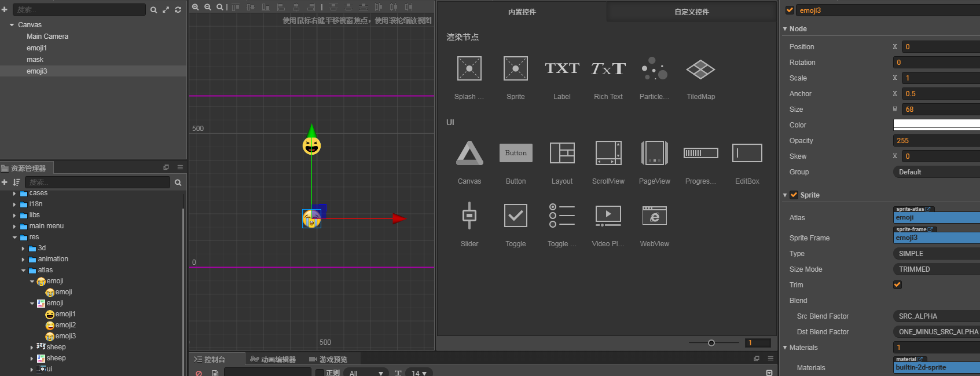
Task: Select the Toggle control icon
Action: tap(516, 216)
